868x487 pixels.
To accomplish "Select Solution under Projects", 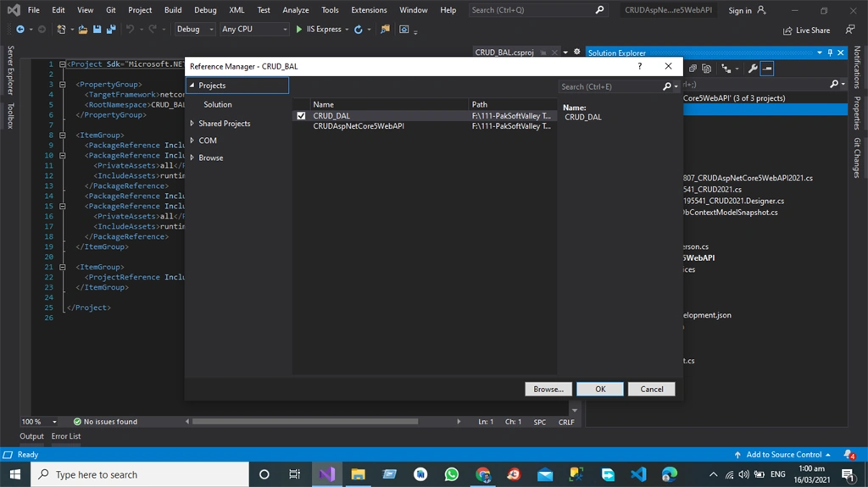I will tap(218, 104).
